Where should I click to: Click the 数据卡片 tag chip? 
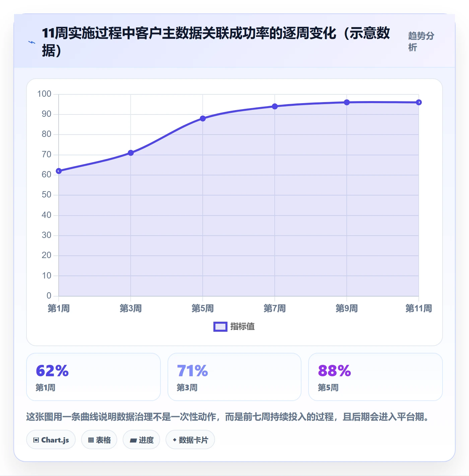(190, 440)
